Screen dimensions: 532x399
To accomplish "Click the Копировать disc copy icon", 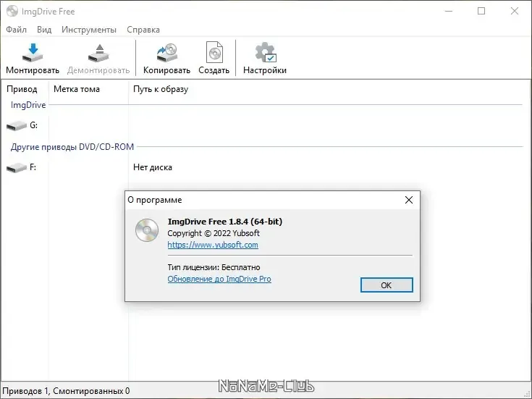I will pos(166,53).
